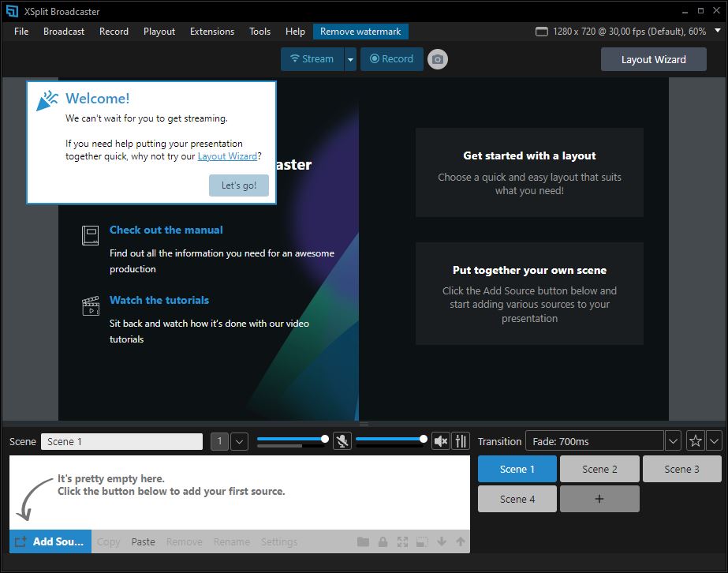Dismiss welcome popup with Let's go!

click(239, 185)
